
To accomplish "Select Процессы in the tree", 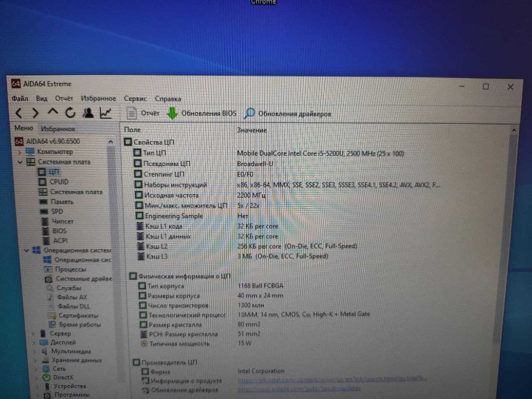I will pyautogui.click(x=65, y=269).
